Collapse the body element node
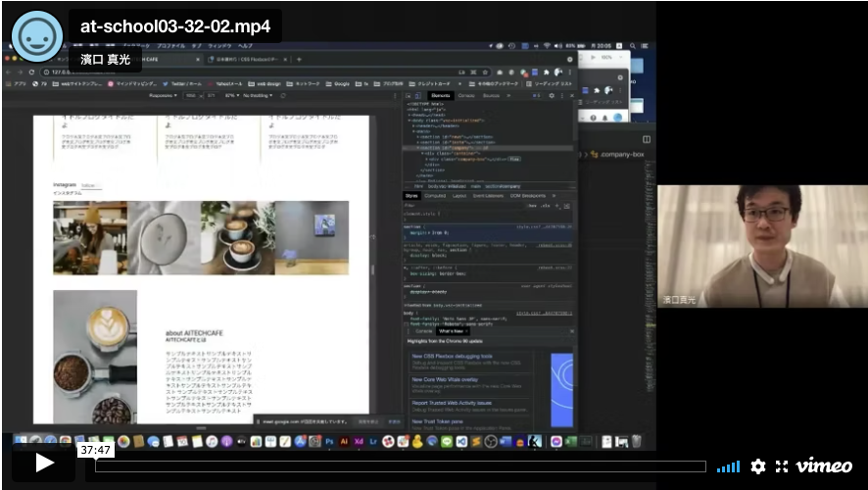Viewport: 868px width, 490px height. 410,121
